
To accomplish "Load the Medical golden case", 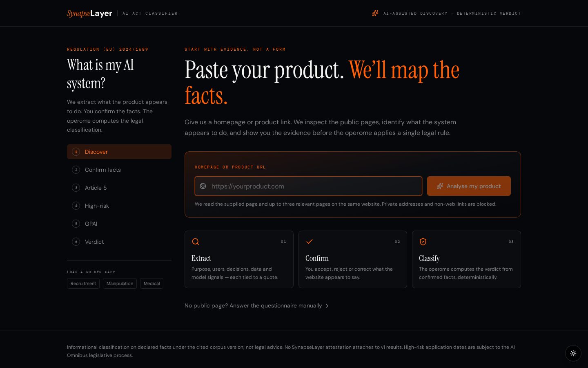I will pyautogui.click(x=151, y=283).
